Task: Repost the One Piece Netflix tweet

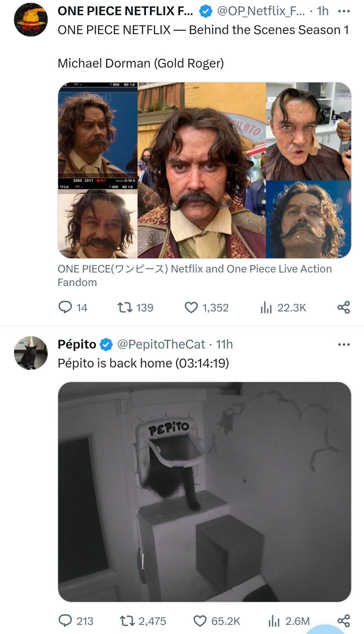Action: click(125, 307)
